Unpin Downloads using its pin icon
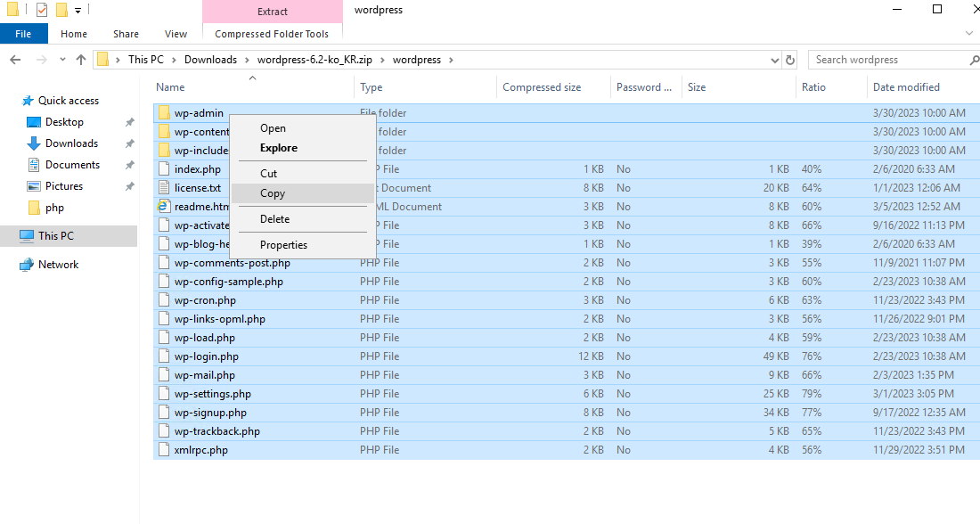The height and width of the screenshot is (524, 980). click(x=129, y=143)
